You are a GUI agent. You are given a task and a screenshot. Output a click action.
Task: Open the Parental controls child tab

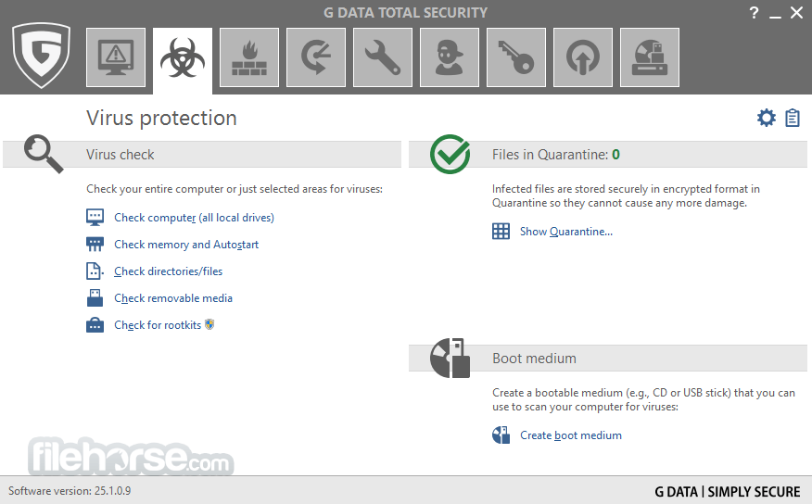click(450, 57)
